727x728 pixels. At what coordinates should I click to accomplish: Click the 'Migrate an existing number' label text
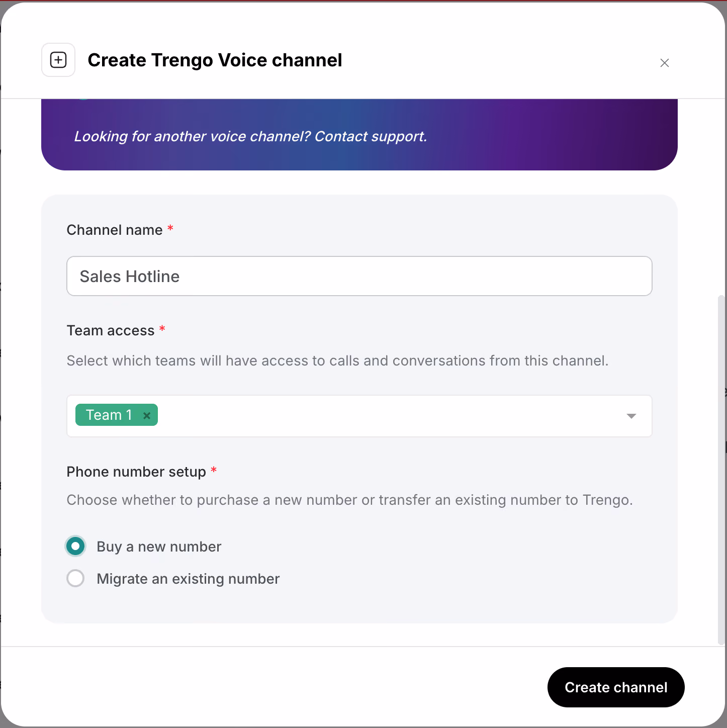pyautogui.click(x=188, y=579)
